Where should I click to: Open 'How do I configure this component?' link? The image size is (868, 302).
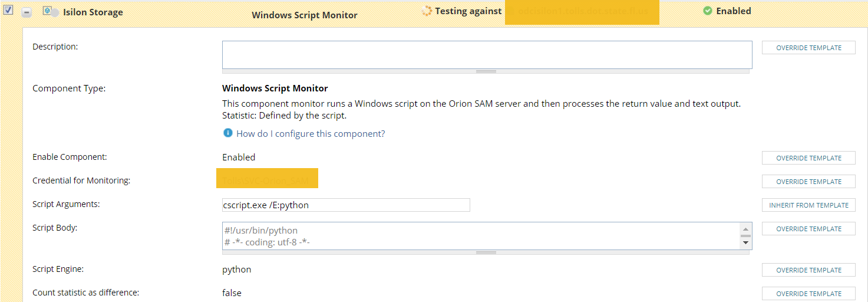point(311,134)
